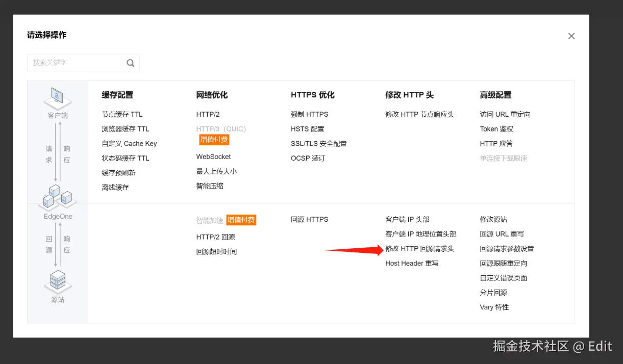The height and width of the screenshot is (364, 623).
Task: Choose 访问 URL 重定向
Action: pos(505,114)
